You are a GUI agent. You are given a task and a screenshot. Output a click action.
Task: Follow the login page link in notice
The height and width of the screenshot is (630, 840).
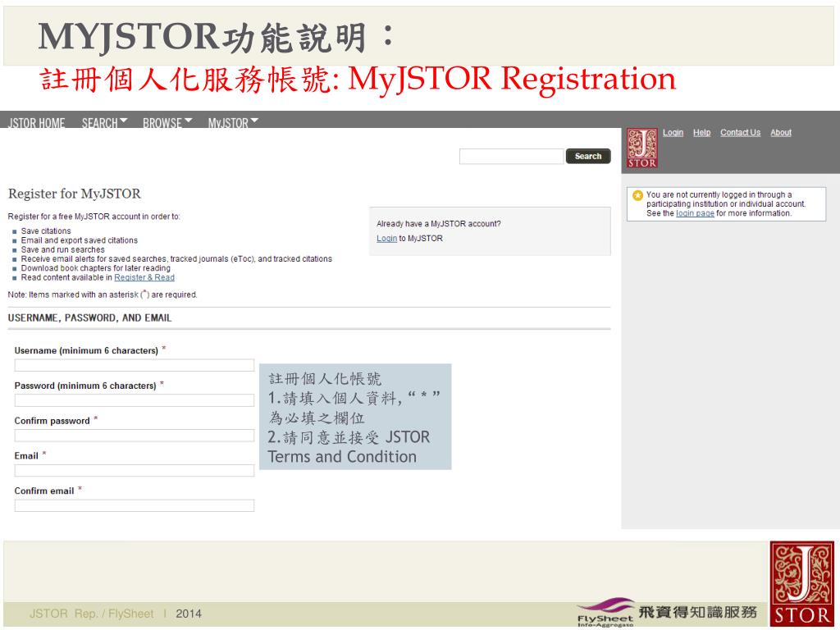tap(695, 213)
